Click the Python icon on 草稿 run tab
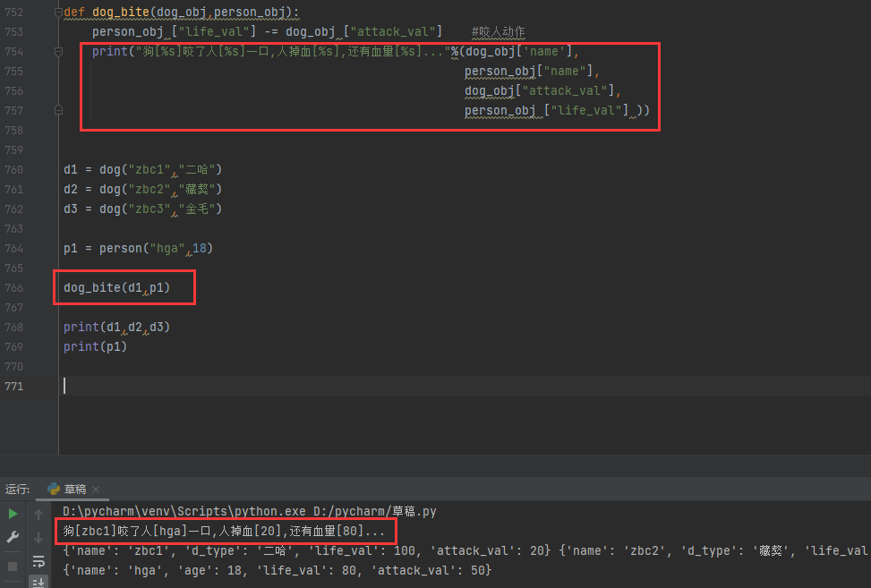This screenshot has width=871, height=588. [54, 489]
